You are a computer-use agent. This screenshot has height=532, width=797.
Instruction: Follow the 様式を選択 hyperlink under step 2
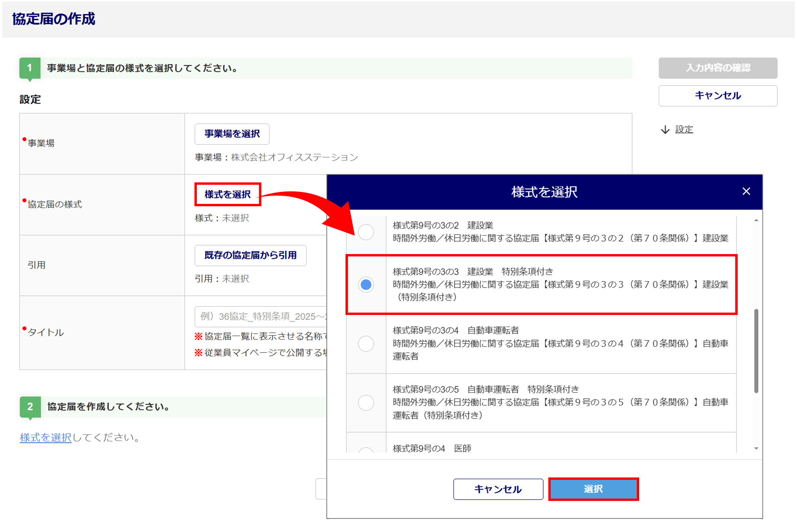(45, 438)
